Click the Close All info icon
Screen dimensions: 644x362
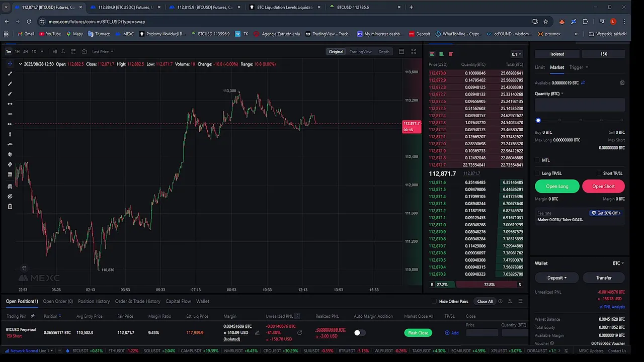(x=500, y=301)
